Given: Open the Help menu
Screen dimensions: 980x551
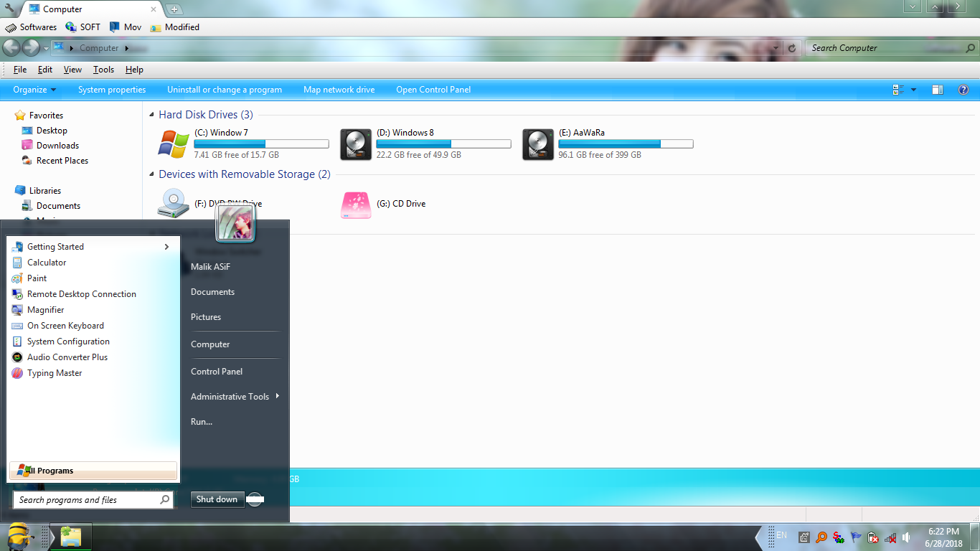Looking at the screenshot, I should 134,70.
